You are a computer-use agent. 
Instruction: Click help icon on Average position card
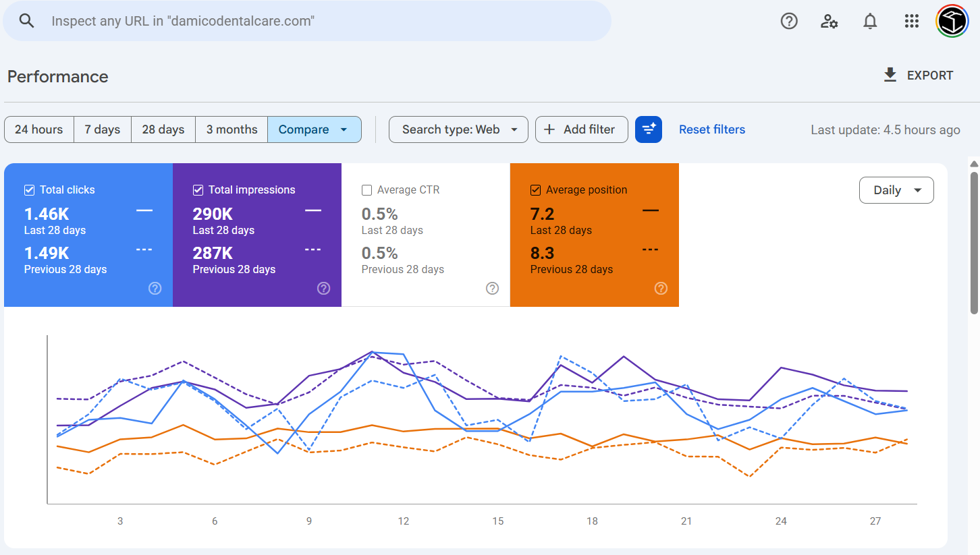click(x=661, y=289)
